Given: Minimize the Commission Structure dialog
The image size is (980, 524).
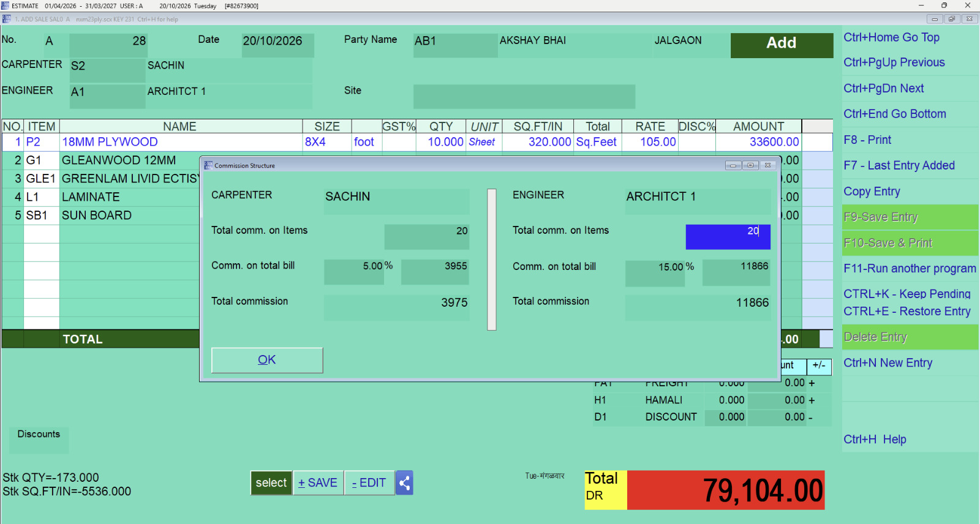Looking at the screenshot, I should 733,165.
